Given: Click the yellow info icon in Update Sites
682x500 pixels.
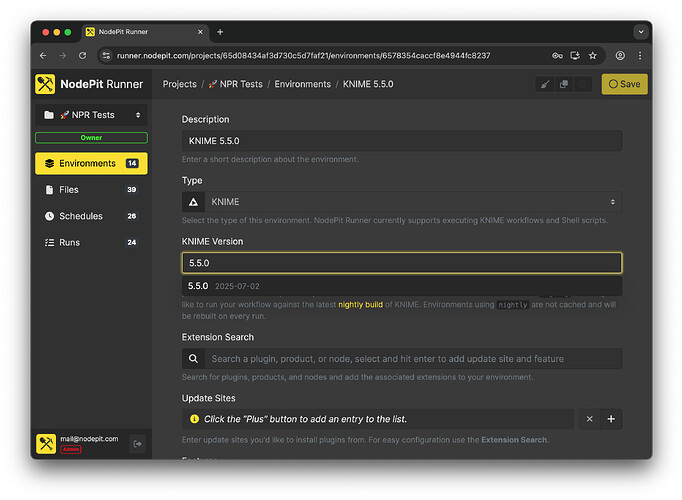Looking at the screenshot, I should point(194,419).
